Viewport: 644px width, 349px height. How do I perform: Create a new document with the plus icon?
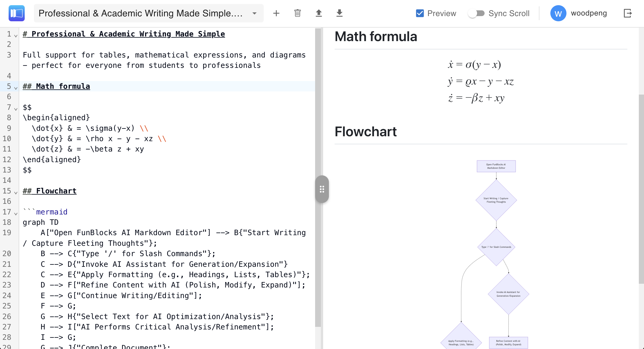[276, 13]
